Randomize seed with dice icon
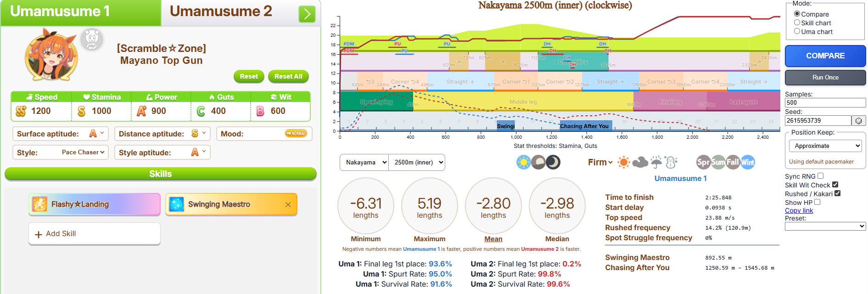Image resolution: width=868 pixels, height=294 pixels. pyautogui.click(x=859, y=121)
